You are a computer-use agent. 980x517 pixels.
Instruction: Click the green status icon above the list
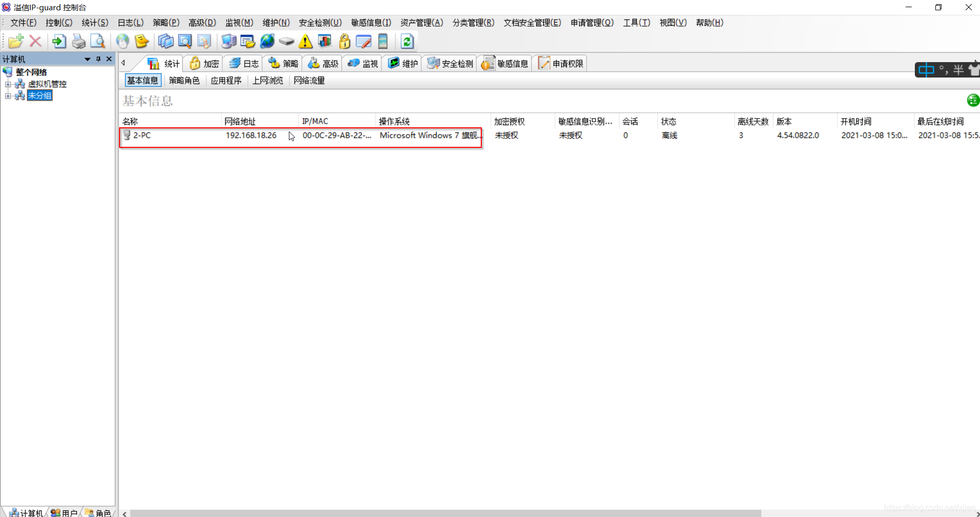pyautogui.click(x=973, y=101)
